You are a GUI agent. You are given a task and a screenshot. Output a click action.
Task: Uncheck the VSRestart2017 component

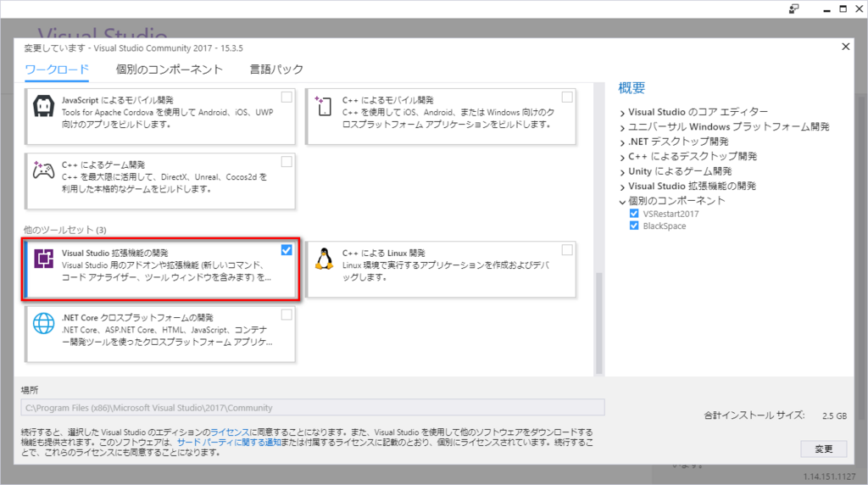coord(634,213)
